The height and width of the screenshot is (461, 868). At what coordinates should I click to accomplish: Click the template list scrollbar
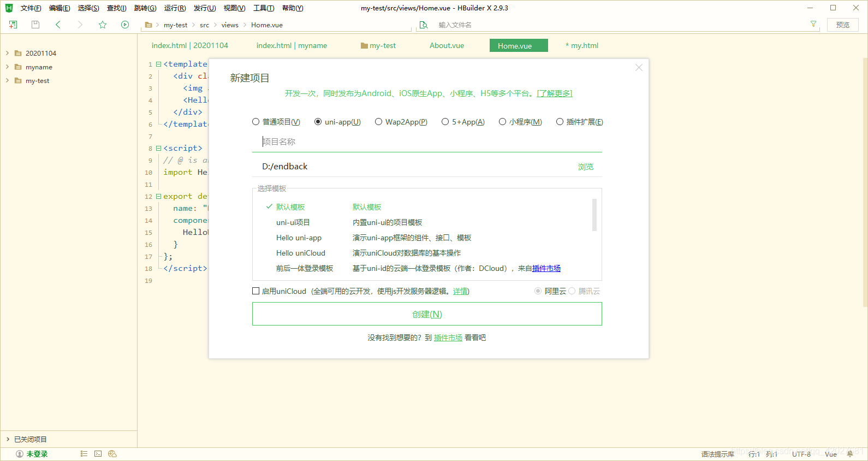pos(594,215)
